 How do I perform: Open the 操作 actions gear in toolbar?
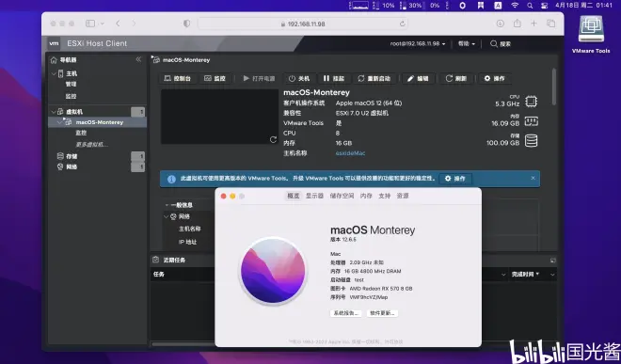pos(495,78)
